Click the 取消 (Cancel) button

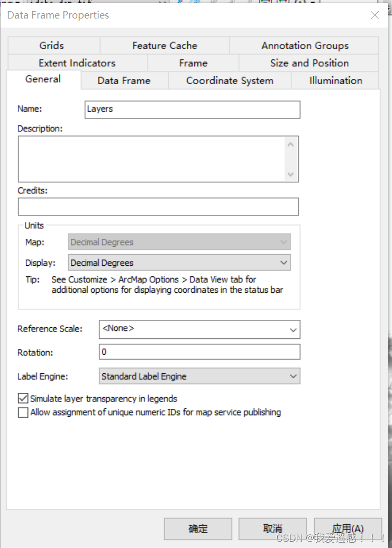[x=272, y=529]
